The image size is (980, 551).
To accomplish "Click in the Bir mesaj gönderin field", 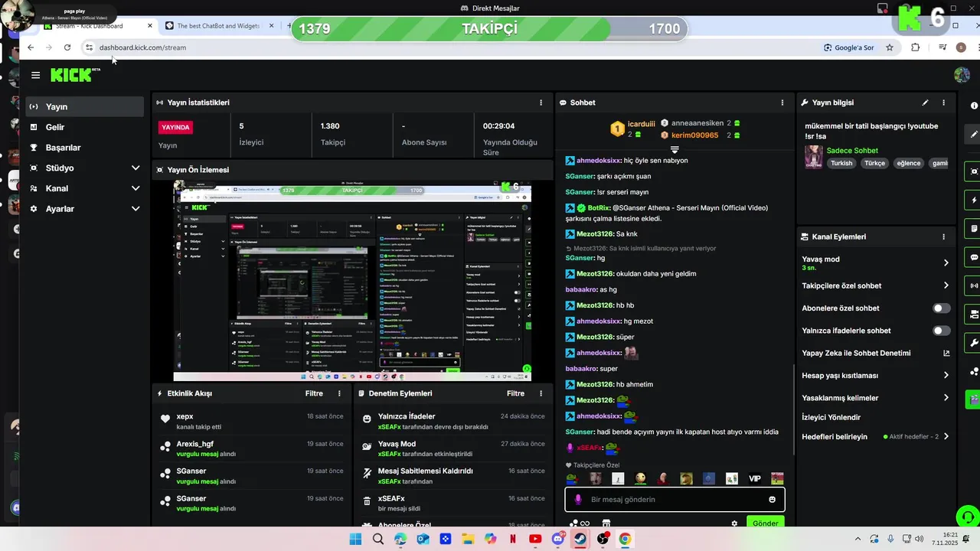I will pos(675,500).
